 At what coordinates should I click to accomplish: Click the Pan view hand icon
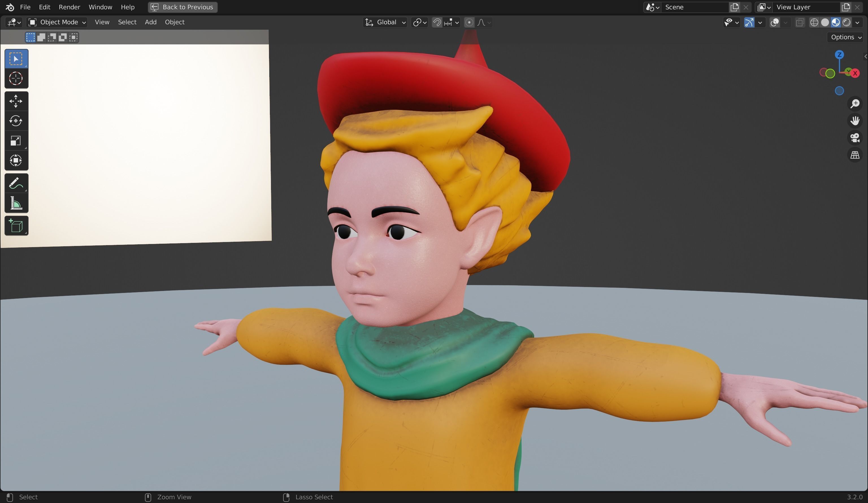tap(855, 121)
